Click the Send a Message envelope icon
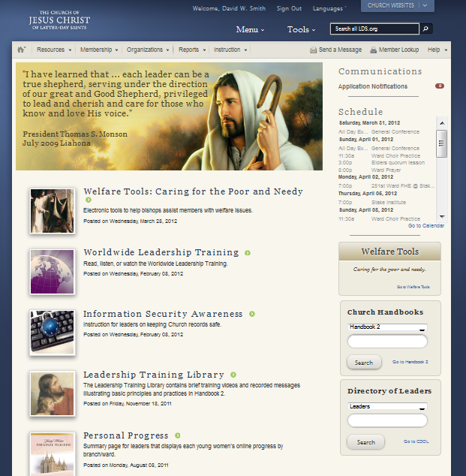This screenshot has height=476, width=466. 313,50
